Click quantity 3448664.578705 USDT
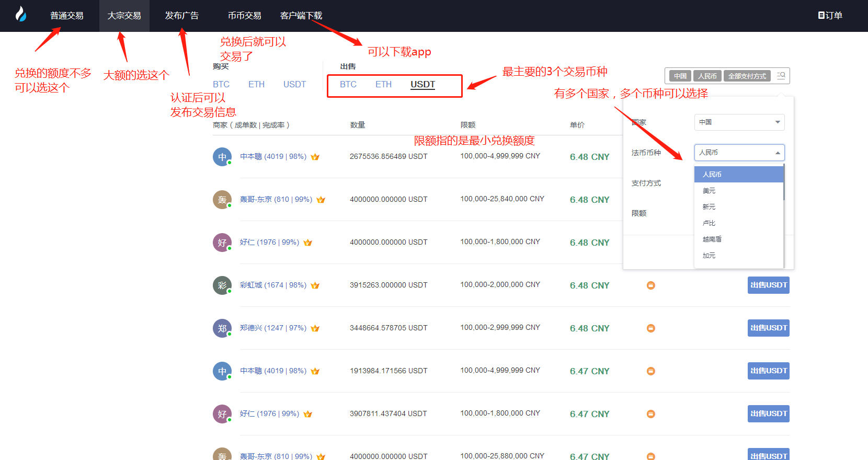 389,328
